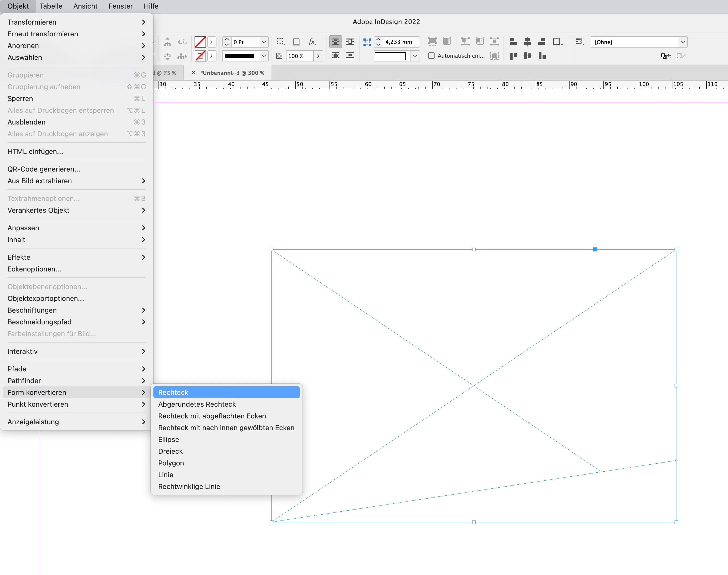Switch to Unbenannt-3 document tab
This screenshot has width=728, height=575.
(x=232, y=73)
